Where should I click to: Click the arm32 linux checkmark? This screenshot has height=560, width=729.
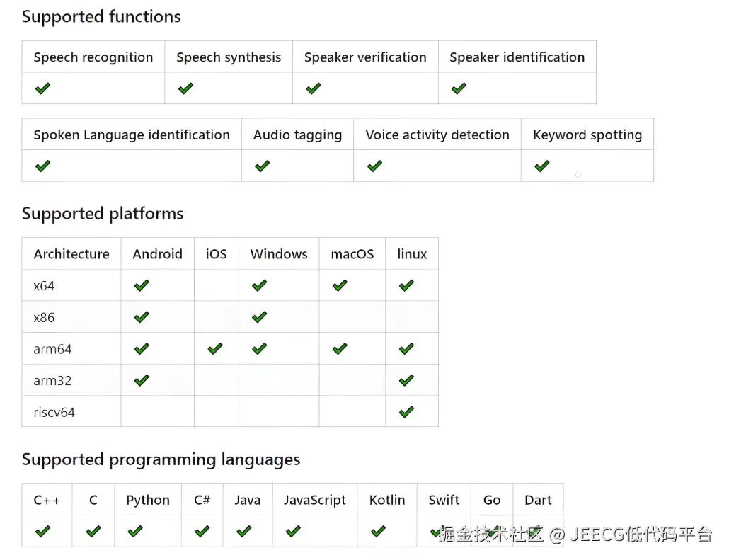(406, 380)
